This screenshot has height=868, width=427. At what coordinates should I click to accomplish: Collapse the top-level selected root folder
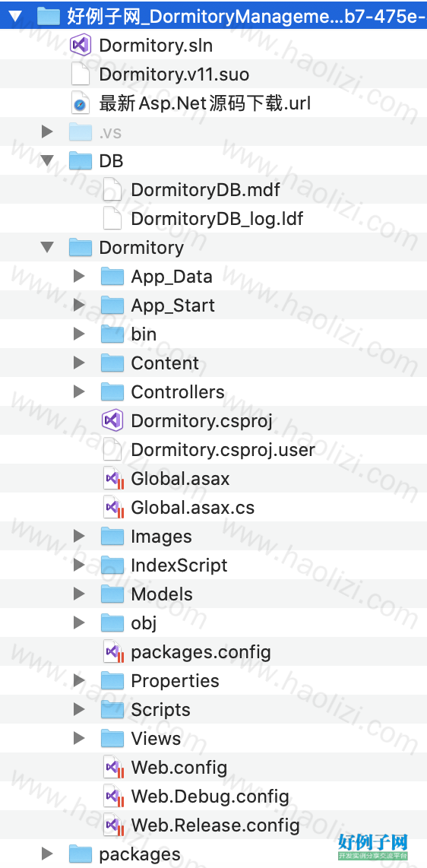[15, 17]
